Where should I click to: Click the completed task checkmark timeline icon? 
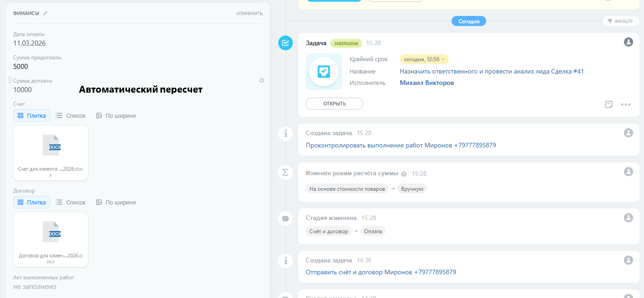[286, 43]
